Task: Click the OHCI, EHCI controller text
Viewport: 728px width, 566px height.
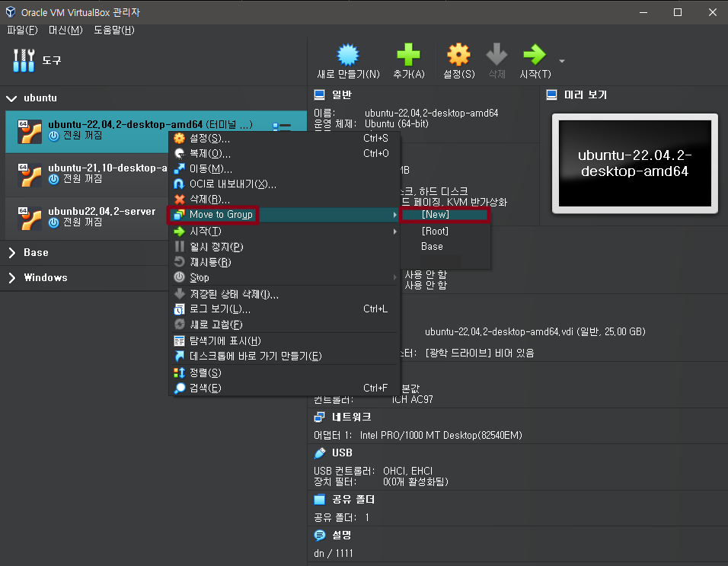Action: [x=407, y=472]
